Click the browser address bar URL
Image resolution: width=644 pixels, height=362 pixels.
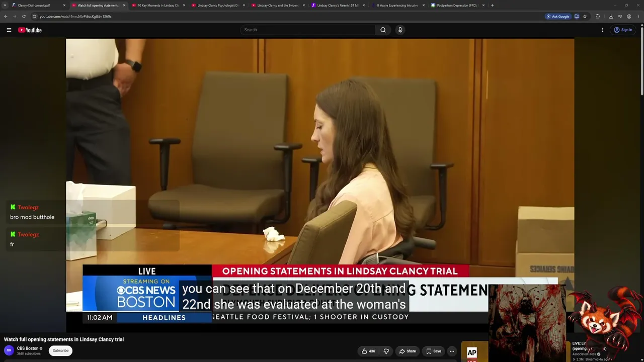75,17
